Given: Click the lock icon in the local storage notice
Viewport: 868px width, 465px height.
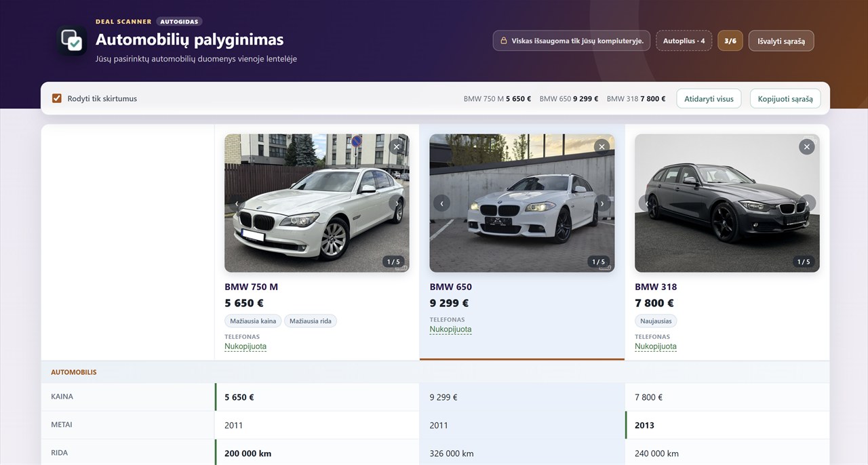Looking at the screenshot, I should coord(504,41).
